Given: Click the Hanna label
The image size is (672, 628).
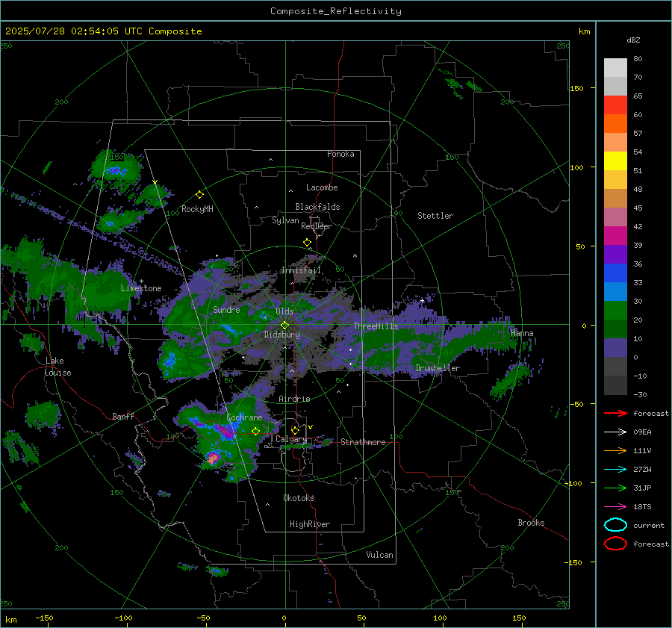Looking at the screenshot, I should pyautogui.click(x=522, y=333).
